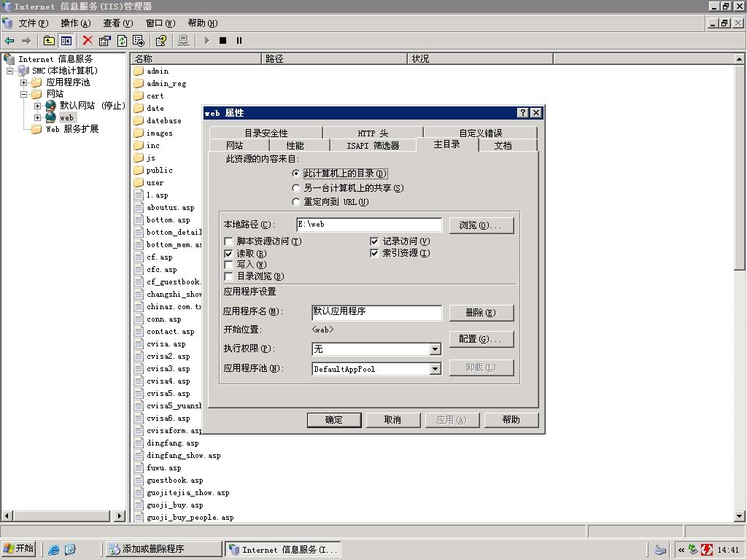Image resolution: width=747 pixels, height=560 pixels.
Task: Expand the web site tree node
Action: (37, 117)
